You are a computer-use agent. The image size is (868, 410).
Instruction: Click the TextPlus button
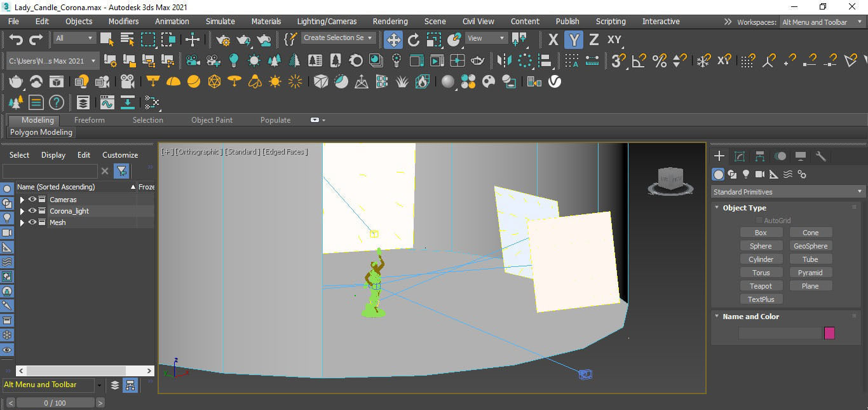pos(761,299)
